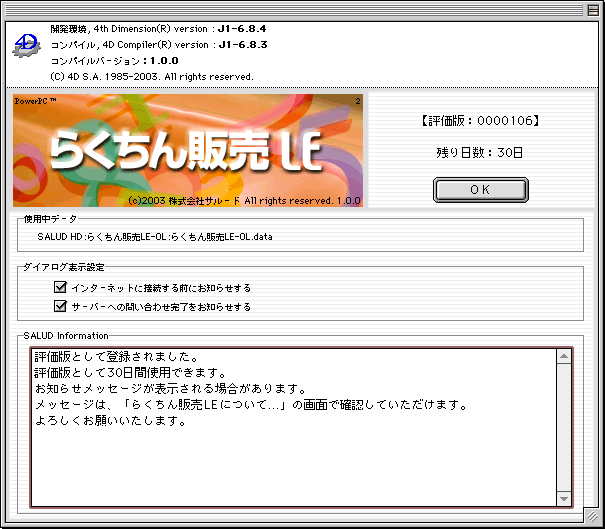
Task: Click the ダイアログ表示設定 group label
Action: 64,267
